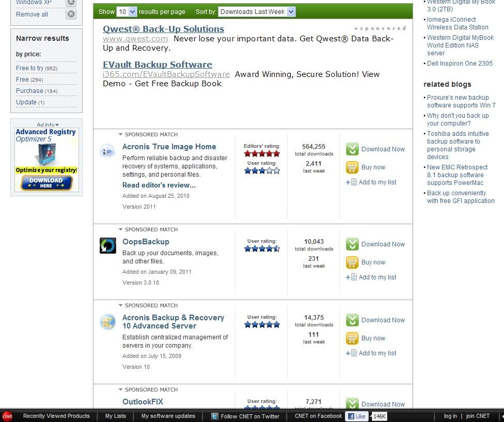Click Read editor's review for Acronis True Image

click(159, 185)
